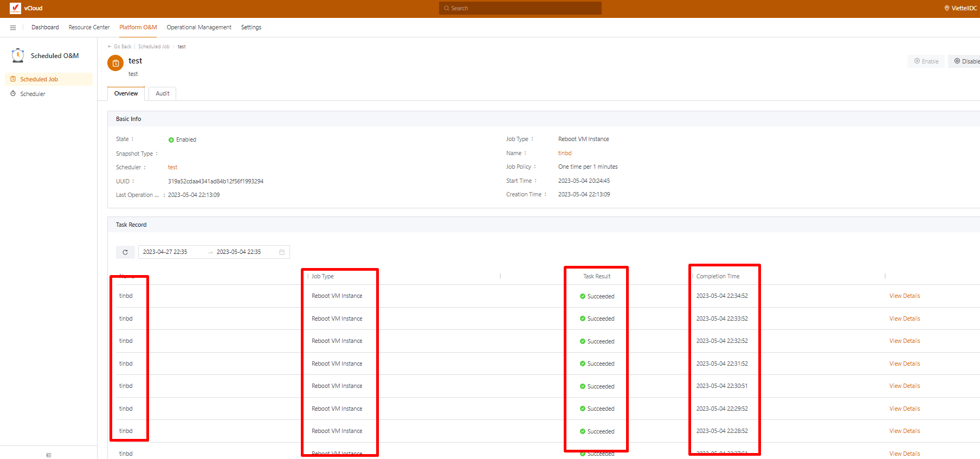This screenshot has height=459, width=980.
Task: View Details for the 22:30:51 task
Action: tap(905, 386)
